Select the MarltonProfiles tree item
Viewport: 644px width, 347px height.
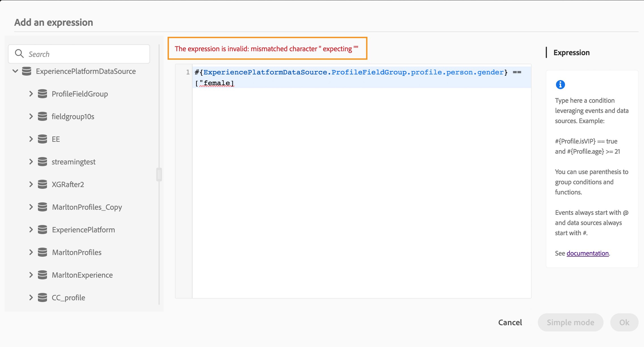[77, 252]
